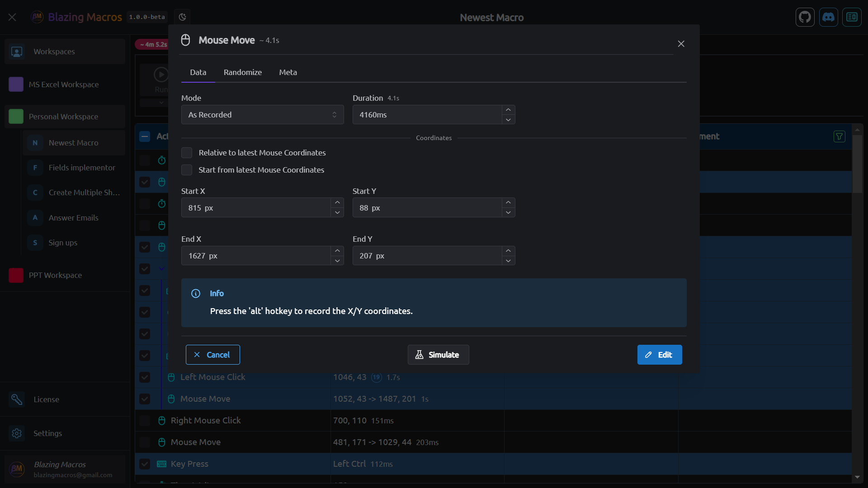Switch to the Meta tab

pyautogui.click(x=288, y=72)
